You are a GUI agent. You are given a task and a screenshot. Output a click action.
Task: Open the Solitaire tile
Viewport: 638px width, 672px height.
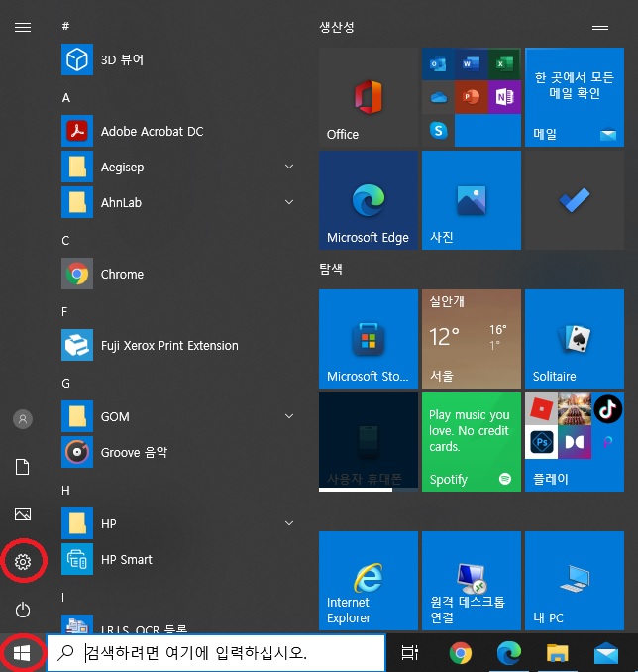coord(575,339)
